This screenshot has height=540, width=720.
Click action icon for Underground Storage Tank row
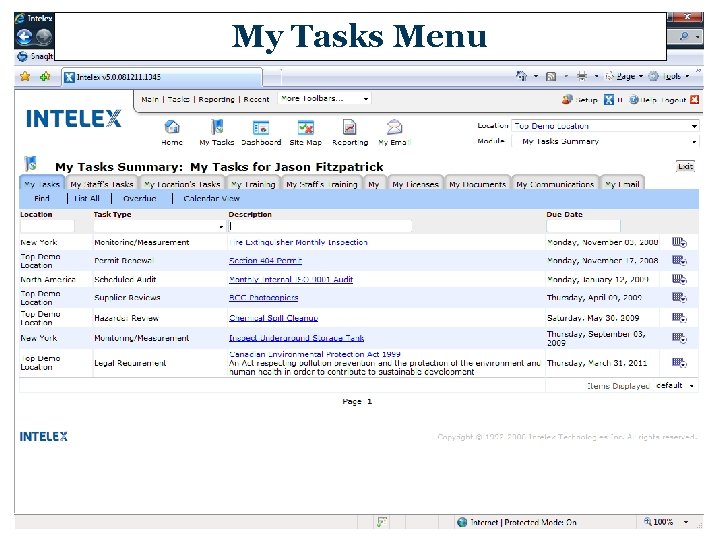point(679,338)
